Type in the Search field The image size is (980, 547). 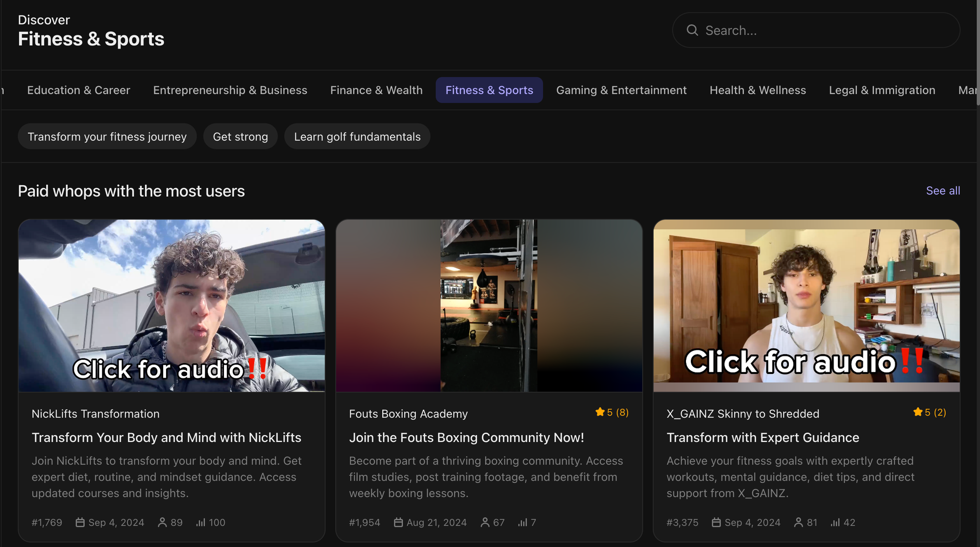[823, 30]
